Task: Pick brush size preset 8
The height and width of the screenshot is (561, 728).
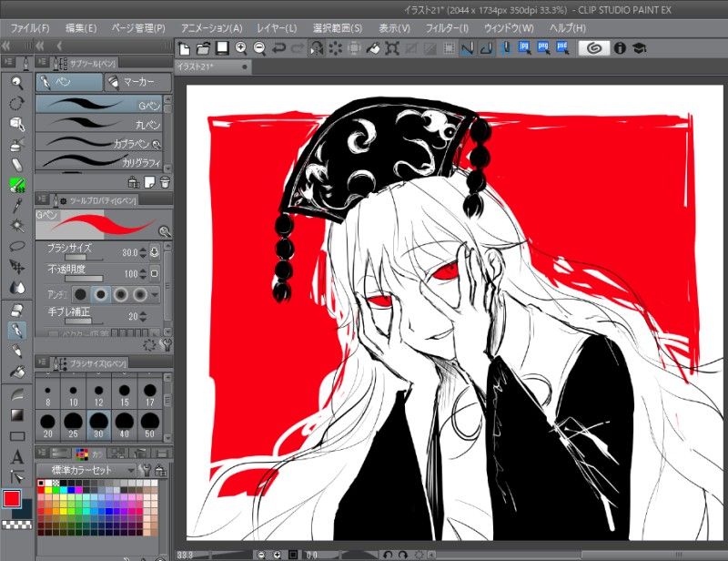Action: 48,394
